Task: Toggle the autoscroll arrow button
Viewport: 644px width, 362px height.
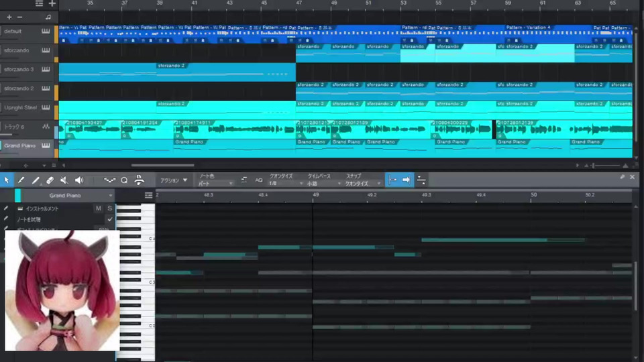Action: (406, 180)
